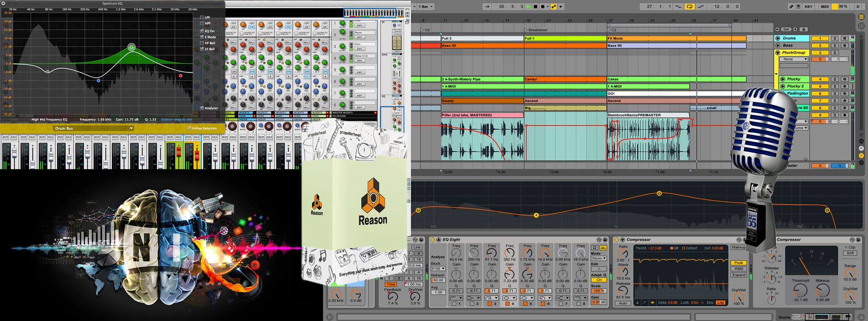Enable Draw Mode pencil in Ableton
868x321 pixels.
click(791, 6)
